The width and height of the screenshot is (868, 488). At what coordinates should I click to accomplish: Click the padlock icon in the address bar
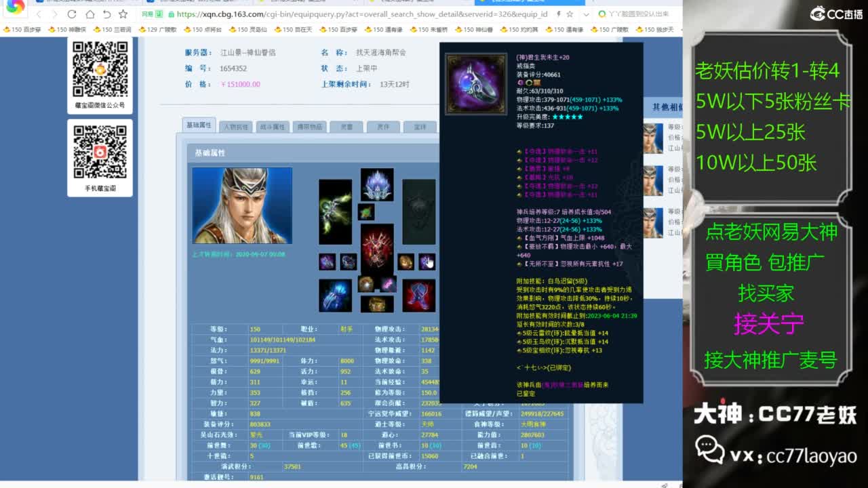172,14
